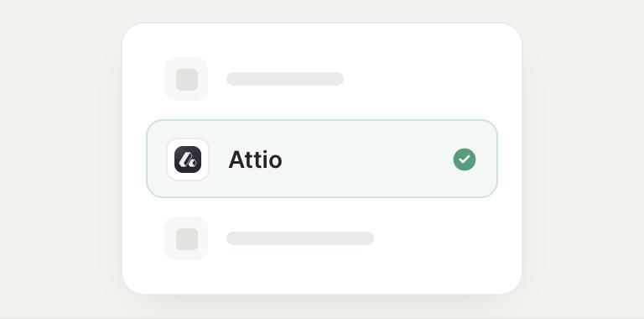This screenshot has width=644, height=319.
Task: Toggle the highlighted Attio row selection
Action: point(322,159)
